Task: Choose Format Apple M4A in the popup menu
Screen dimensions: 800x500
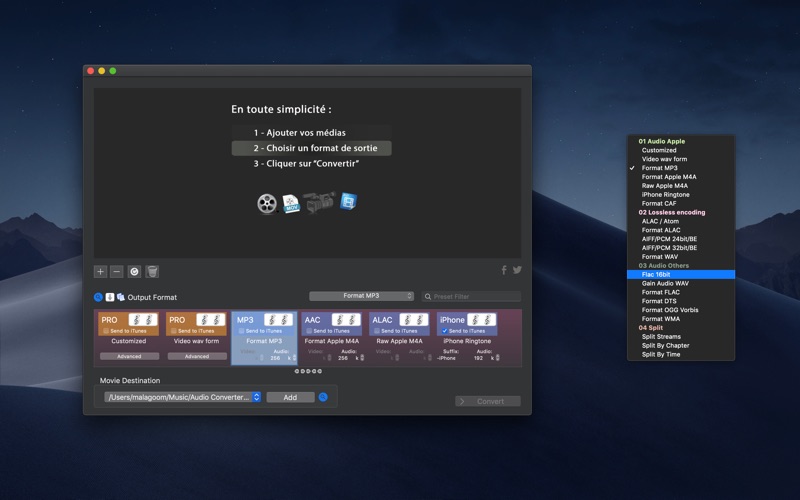Action: [x=681, y=177]
